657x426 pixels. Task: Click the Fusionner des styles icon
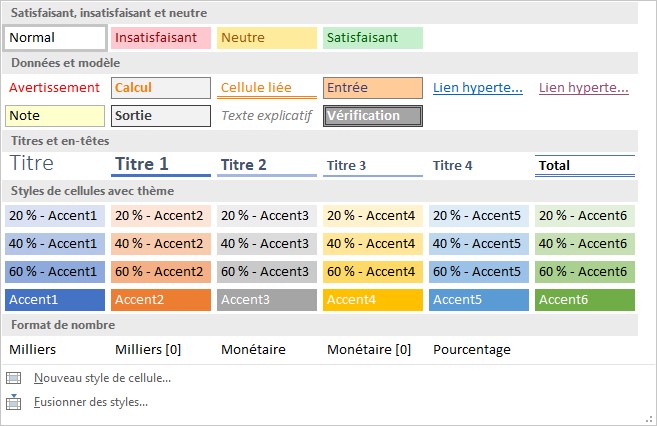pos(13,402)
